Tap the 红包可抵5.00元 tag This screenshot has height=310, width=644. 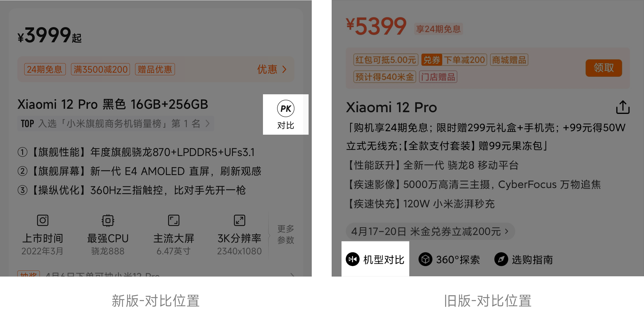[x=385, y=60]
